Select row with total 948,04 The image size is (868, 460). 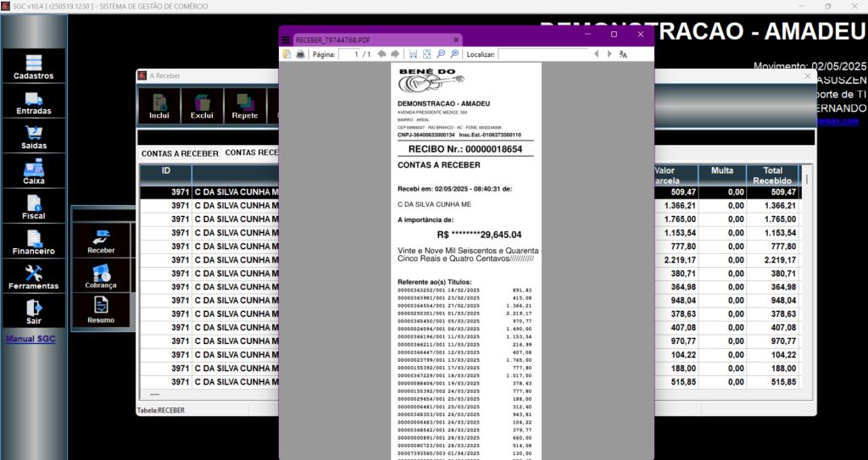point(470,301)
